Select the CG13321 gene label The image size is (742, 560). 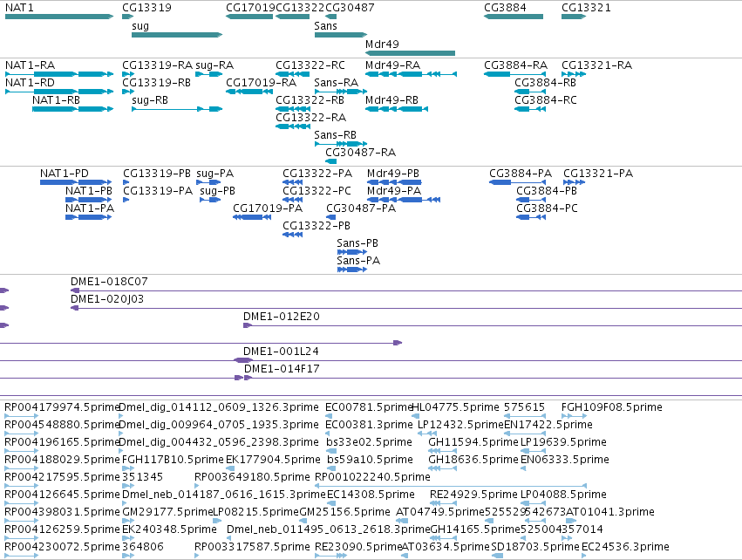click(586, 8)
